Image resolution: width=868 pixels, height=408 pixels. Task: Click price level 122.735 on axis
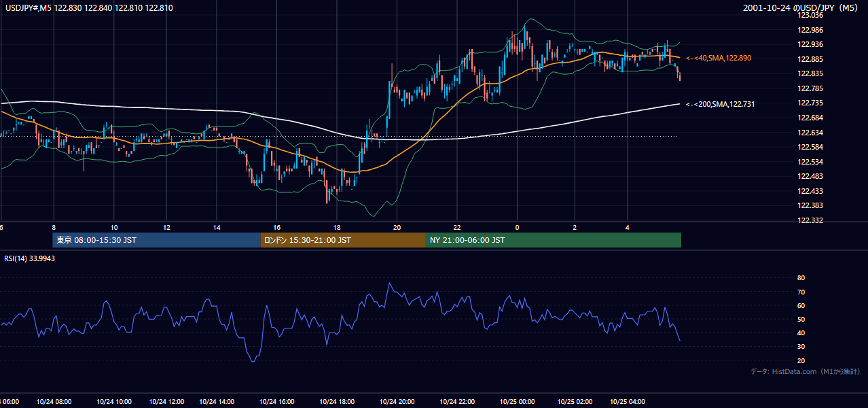coord(810,103)
